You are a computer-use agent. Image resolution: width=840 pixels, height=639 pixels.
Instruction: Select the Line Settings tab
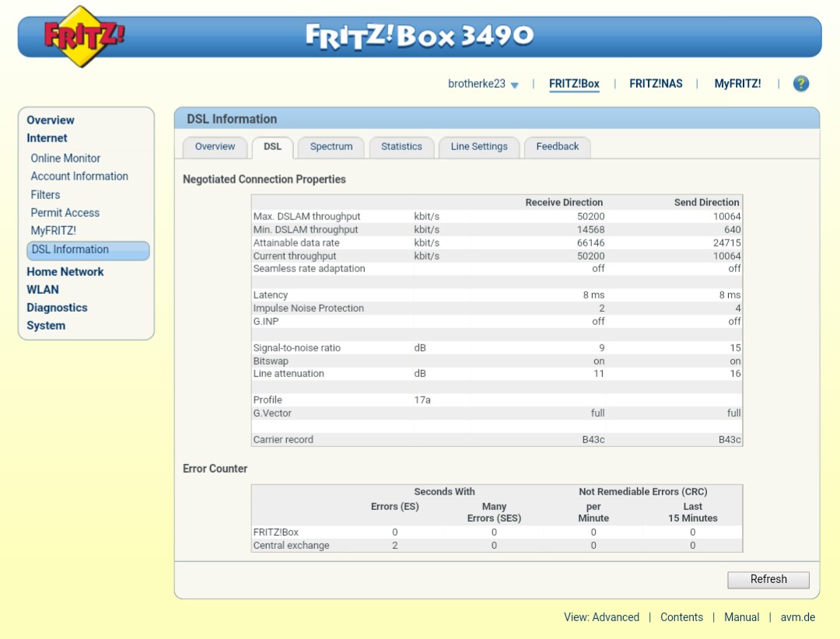478,147
